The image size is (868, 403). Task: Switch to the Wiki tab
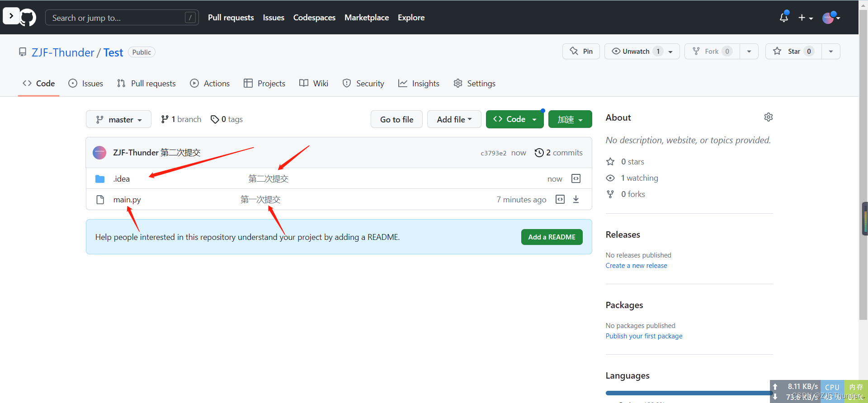[314, 83]
